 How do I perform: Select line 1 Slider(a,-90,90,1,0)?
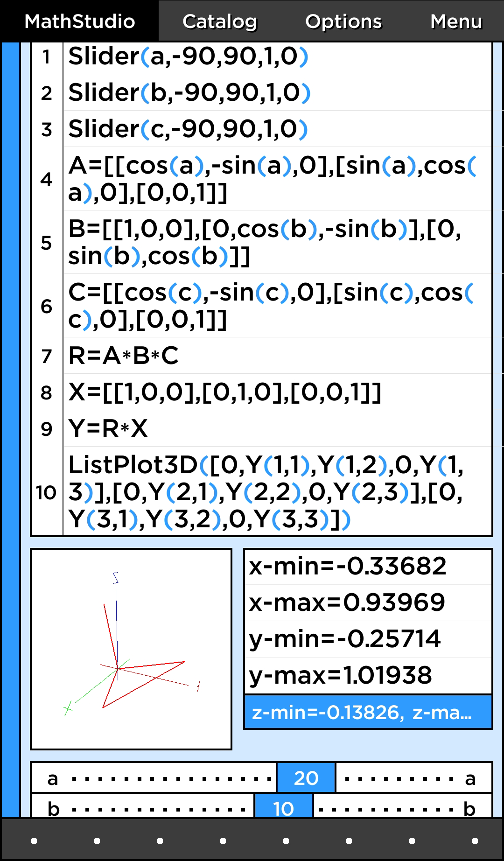coord(277,57)
